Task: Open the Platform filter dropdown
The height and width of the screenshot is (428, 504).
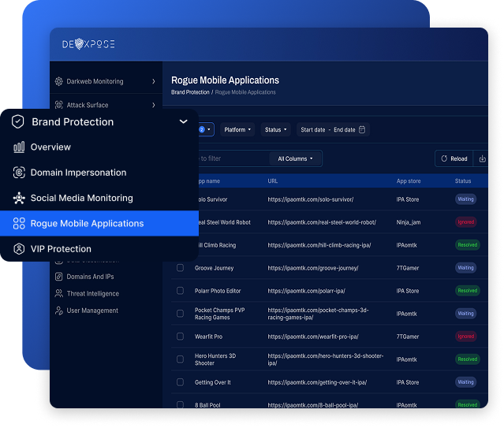Action: [x=237, y=129]
